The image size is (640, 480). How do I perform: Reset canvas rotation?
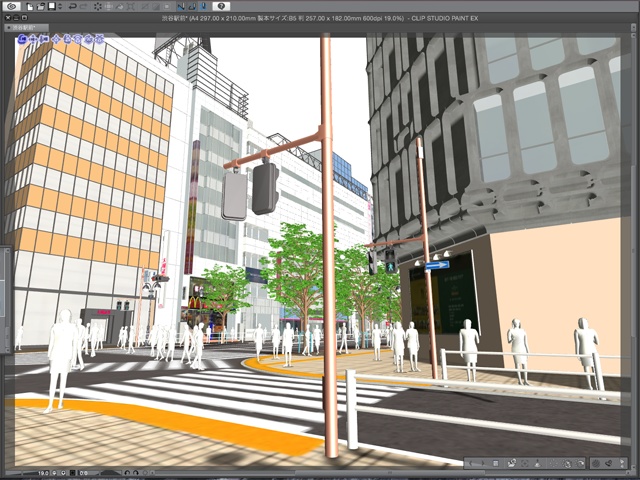coord(145,473)
